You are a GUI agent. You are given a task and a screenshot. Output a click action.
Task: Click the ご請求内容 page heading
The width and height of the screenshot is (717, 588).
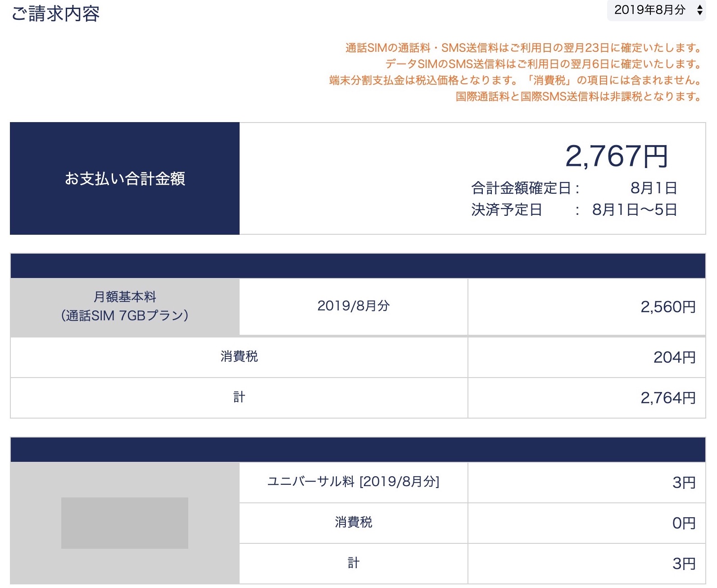click(x=55, y=14)
